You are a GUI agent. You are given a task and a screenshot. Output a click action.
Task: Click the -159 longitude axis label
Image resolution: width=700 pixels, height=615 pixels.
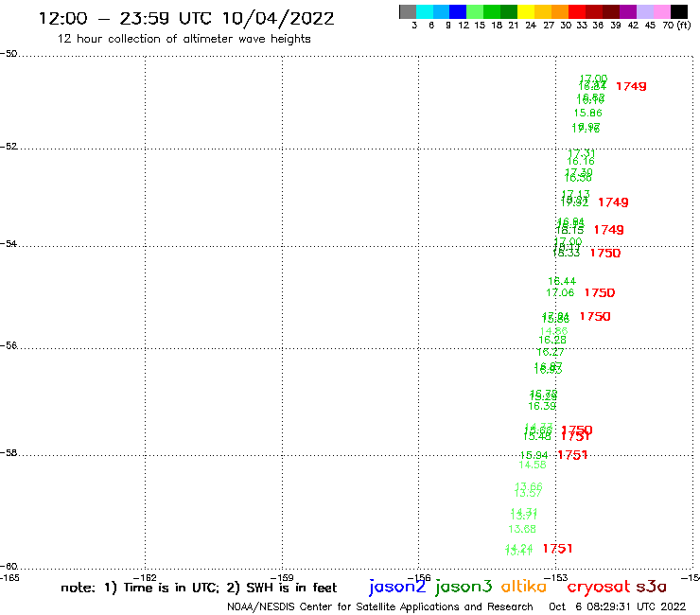pyautogui.click(x=282, y=578)
